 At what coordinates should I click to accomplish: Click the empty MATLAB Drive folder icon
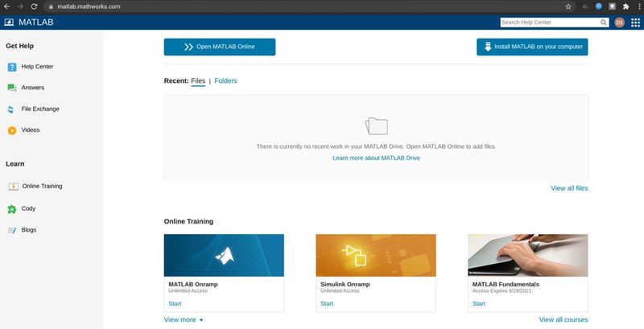pos(376,126)
